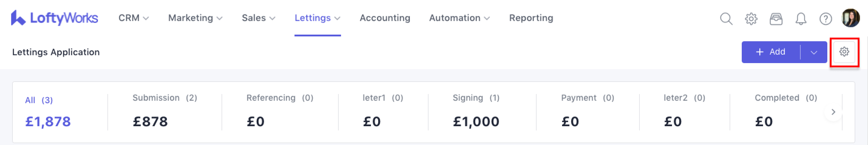Open the inbox tray icon
Screen dimensions: 868x145
coord(776,19)
